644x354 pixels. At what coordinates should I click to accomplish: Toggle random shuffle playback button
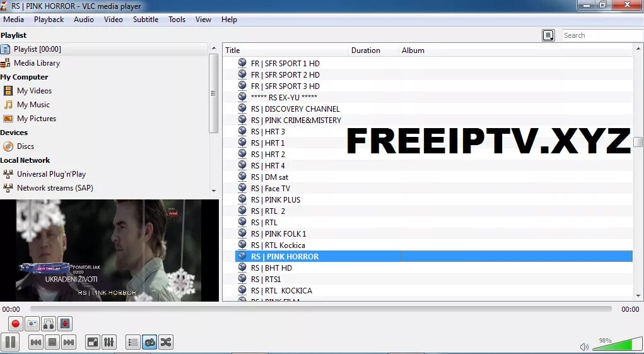point(165,342)
